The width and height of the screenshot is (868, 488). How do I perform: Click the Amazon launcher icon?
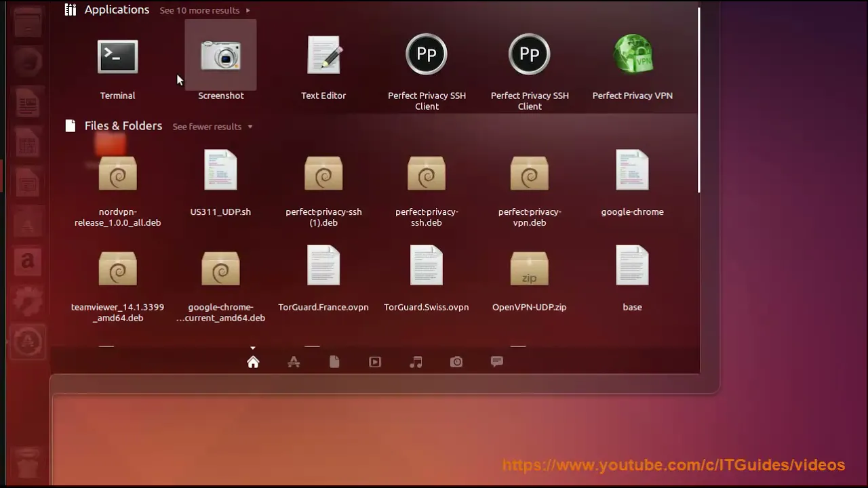pos(28,261)
